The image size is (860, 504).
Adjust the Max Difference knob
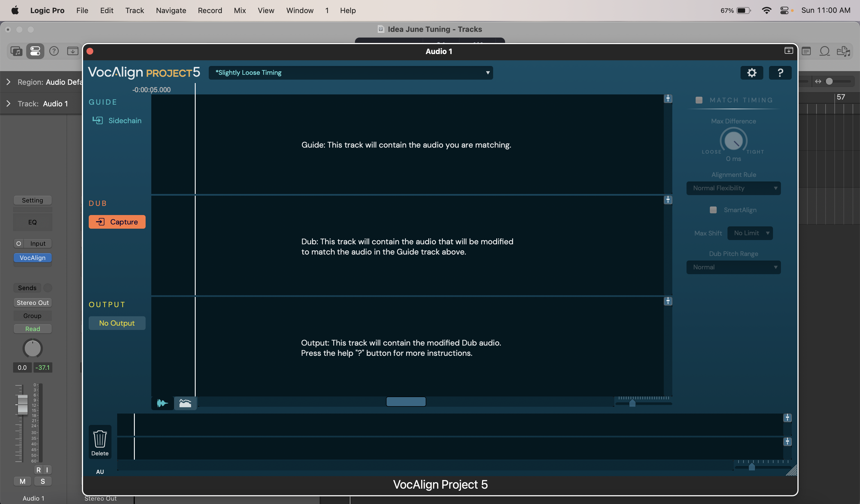click(733, 140)
